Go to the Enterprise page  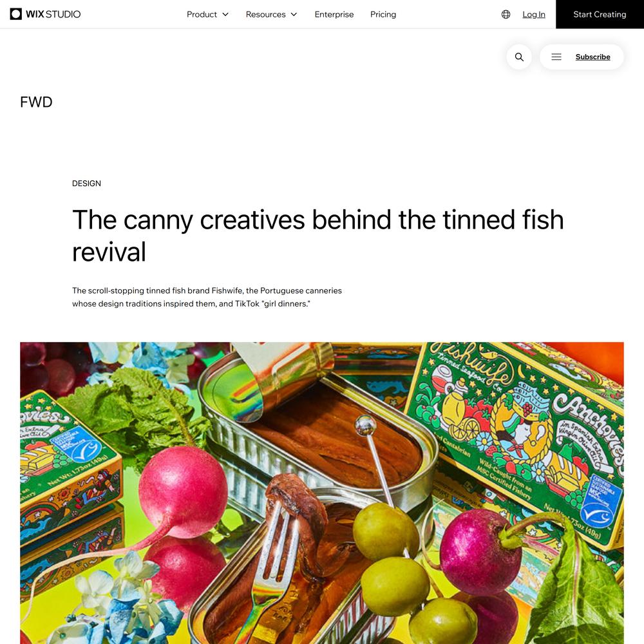tap(334, 14)
